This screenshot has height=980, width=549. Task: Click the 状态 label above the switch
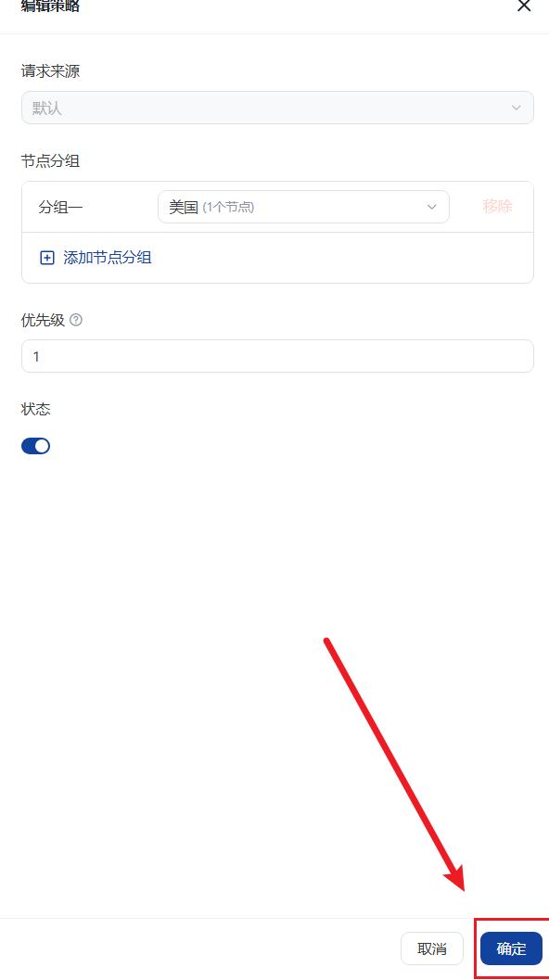point(35,410)
